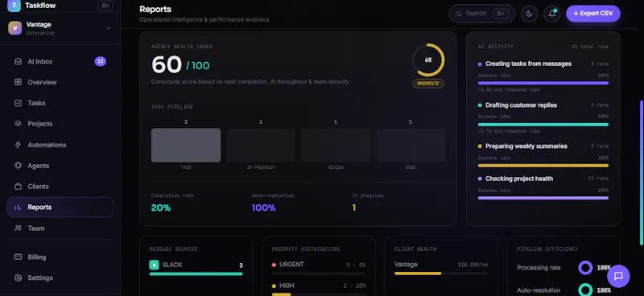
Task: Click the Auto-resolution ring icon
Action: (x=585, y=290)
